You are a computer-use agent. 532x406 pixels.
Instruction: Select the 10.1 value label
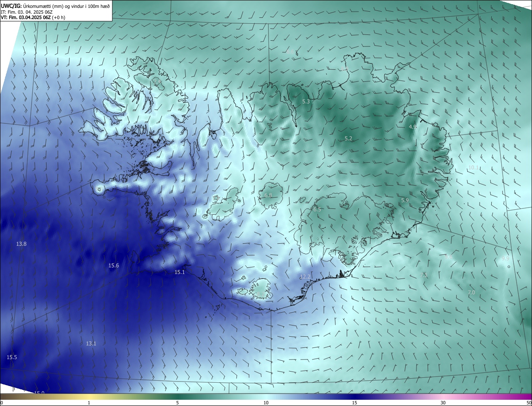pyautogui.click(x=473, y=168)
